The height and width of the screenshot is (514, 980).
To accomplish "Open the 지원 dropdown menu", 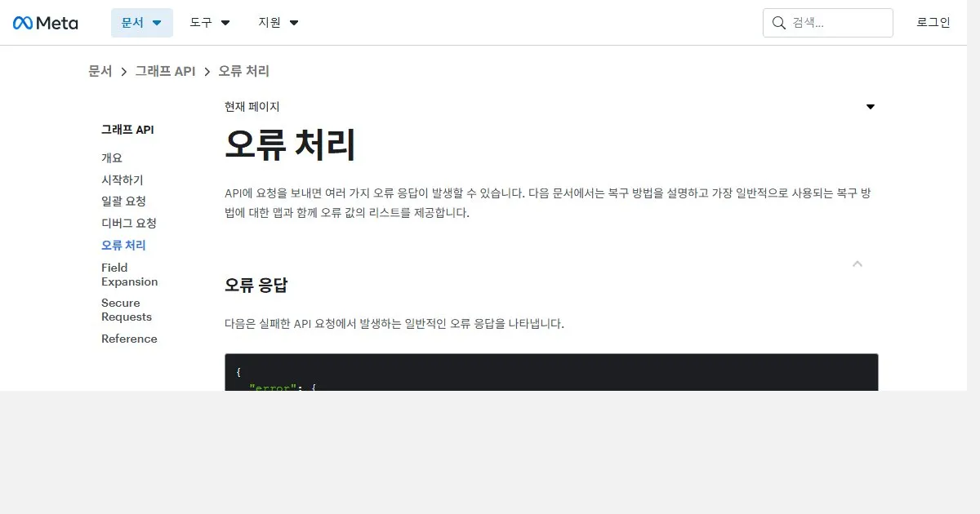I will pos(278,23).
